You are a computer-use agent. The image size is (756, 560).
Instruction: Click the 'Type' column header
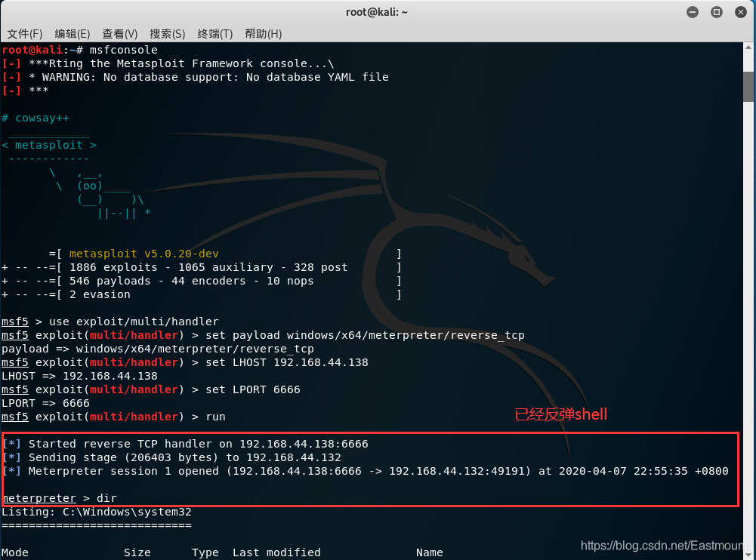(x=205, y=552)
